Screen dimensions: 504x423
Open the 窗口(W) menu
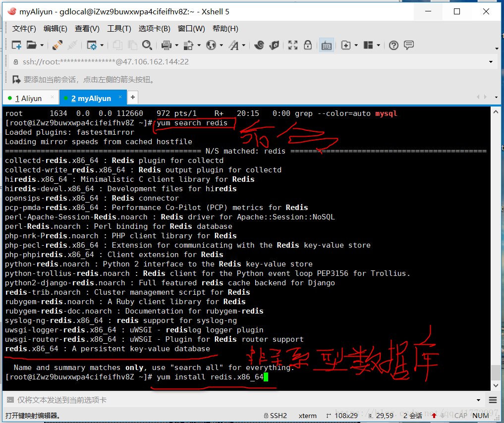(x=191, y=29)
